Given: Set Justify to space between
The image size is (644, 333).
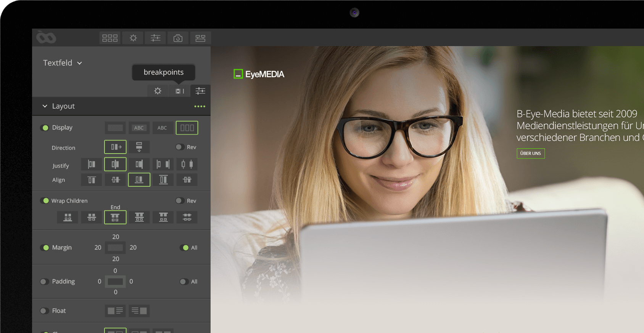Looking at the screenshot, I should (163, 164).
